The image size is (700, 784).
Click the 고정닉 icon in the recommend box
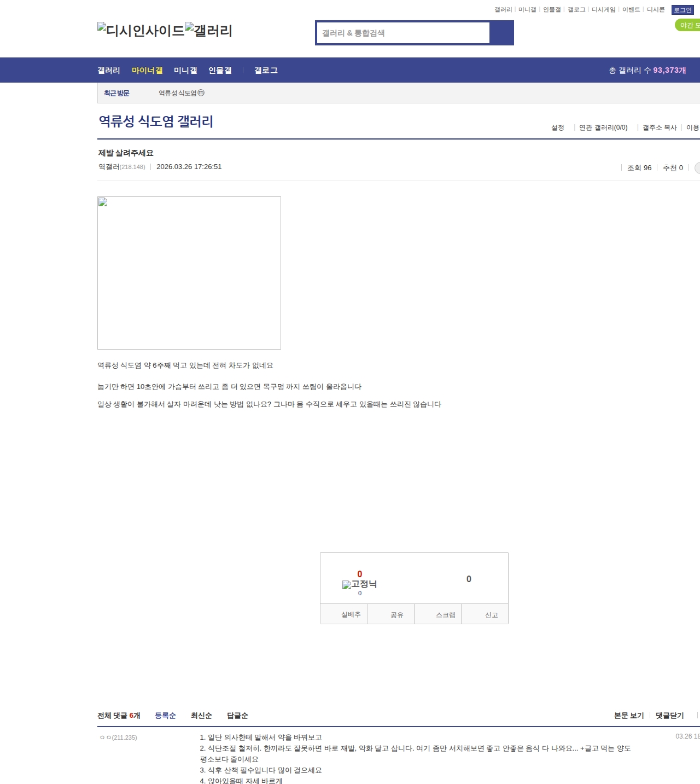(x=359, y=584)
